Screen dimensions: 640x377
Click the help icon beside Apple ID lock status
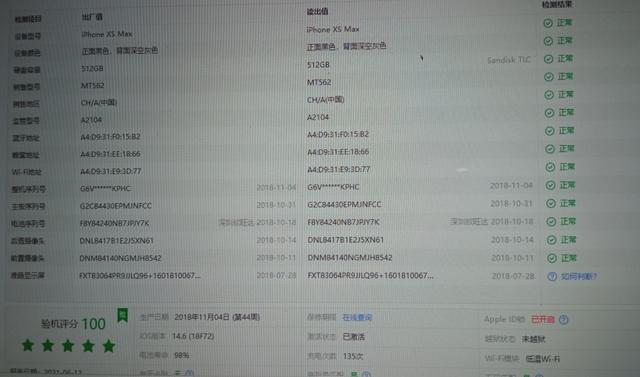(x=564, y=319)
